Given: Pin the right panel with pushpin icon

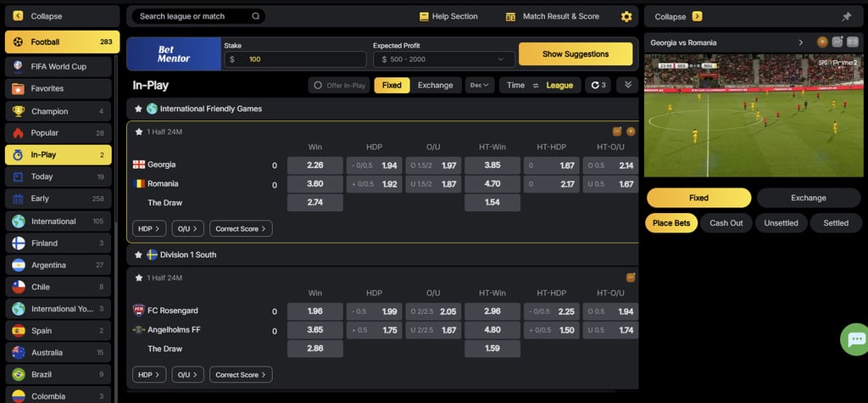Looking at the screenshot, I should click(x=847, y=17).
